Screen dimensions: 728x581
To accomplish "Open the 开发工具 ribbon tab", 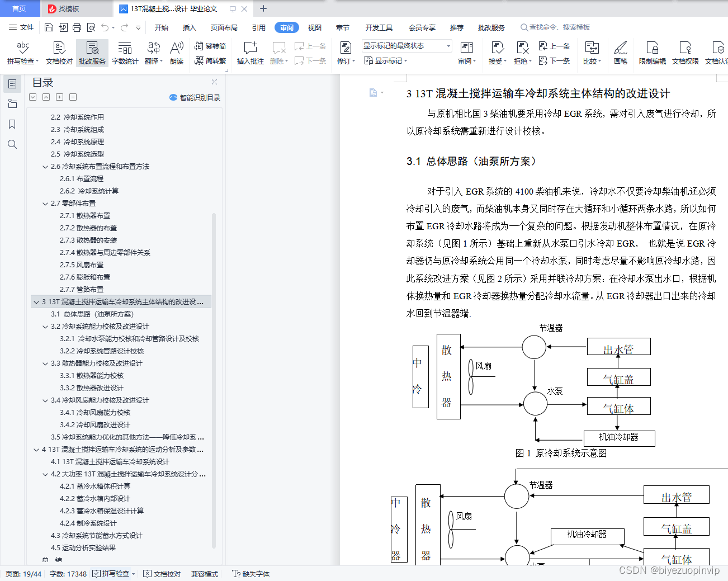I will coord(379,27).
